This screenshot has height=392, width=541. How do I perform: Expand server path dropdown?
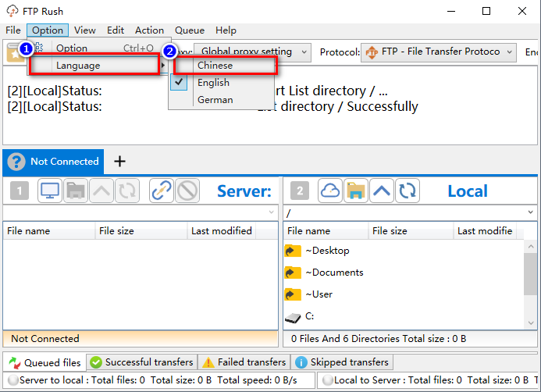click(272, 212)
